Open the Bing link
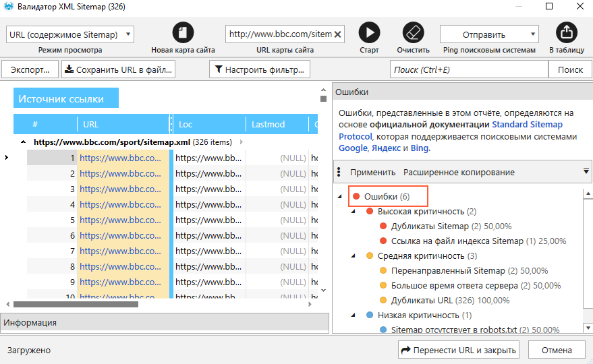Viewport: 593px width, 364px height. 420,148
